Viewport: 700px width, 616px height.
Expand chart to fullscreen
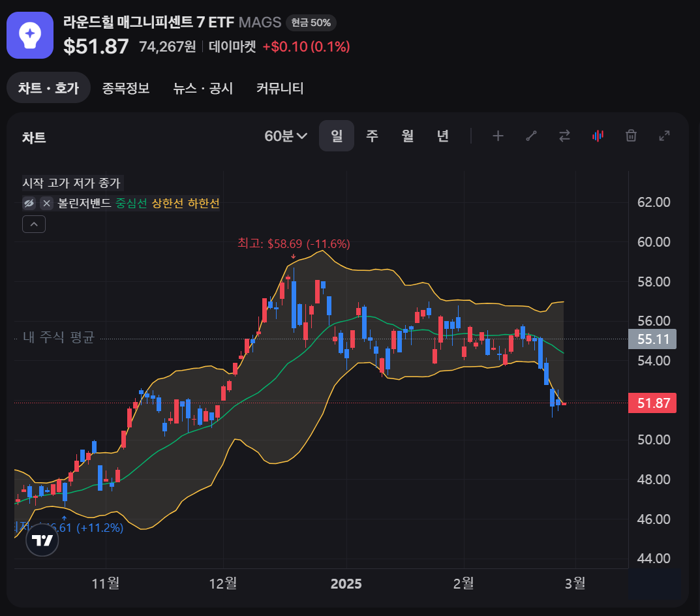click(664, 136)
